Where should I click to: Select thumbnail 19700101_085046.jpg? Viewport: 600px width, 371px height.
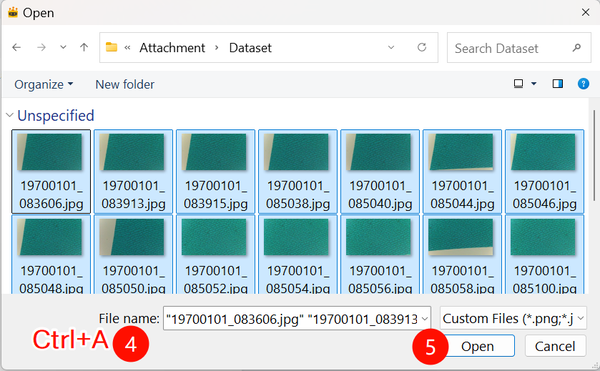click(545, 171)
